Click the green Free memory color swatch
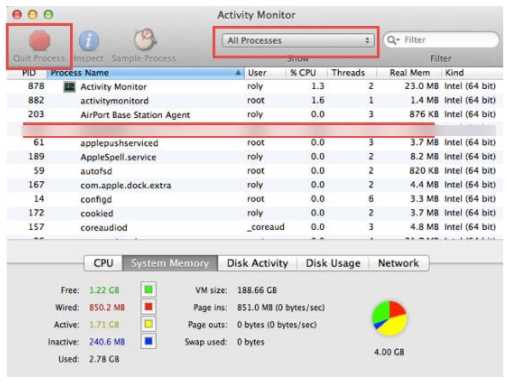The height and width of the screenshot is (381, 509). pyautogui.click(x=149, y=290)
